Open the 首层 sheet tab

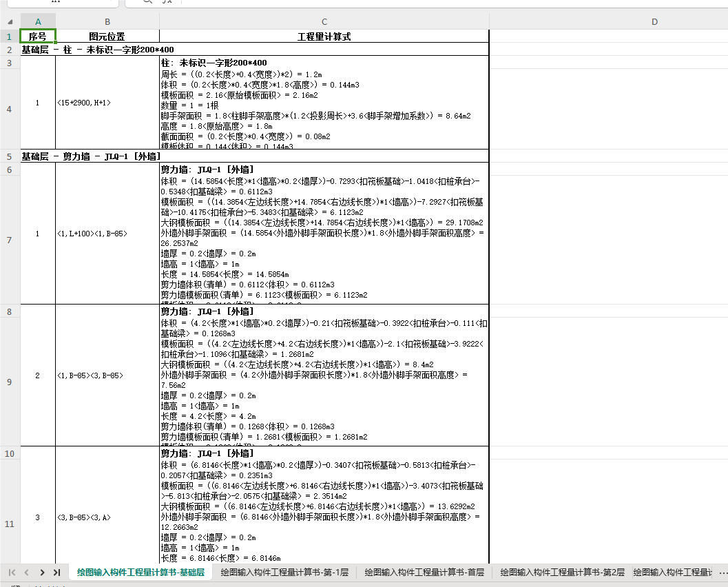point(424,572)
